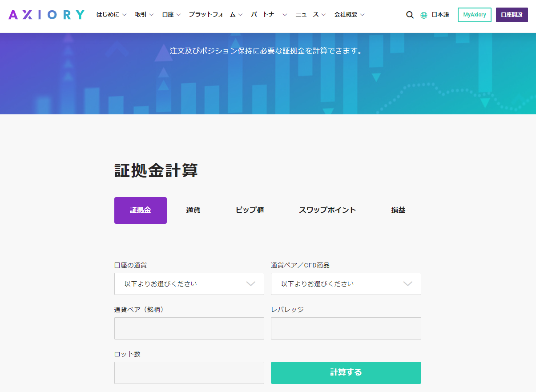
Task: Open MyAxiory login
Action: click(x=474, y=15)
